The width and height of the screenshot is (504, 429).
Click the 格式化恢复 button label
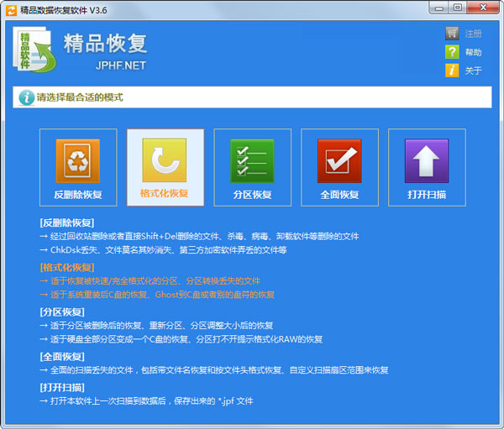coord(165,193)
